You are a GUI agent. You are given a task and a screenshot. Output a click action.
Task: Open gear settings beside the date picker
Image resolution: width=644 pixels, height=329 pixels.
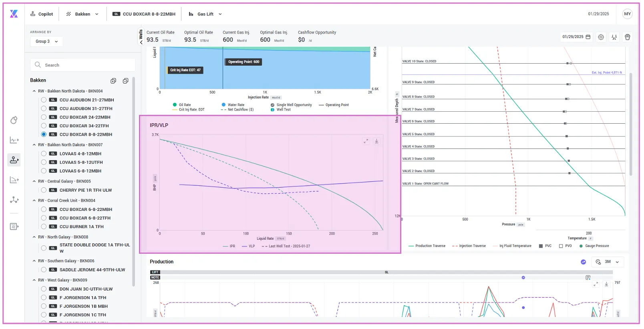click(601, 37)
